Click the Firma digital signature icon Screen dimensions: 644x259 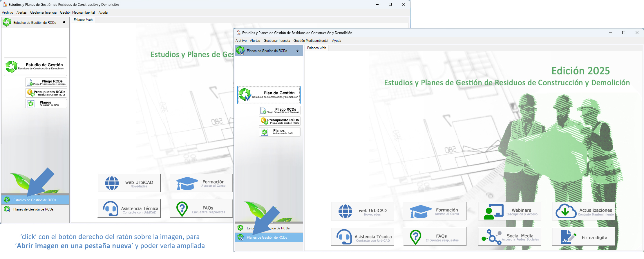click(x=568, y=237)
